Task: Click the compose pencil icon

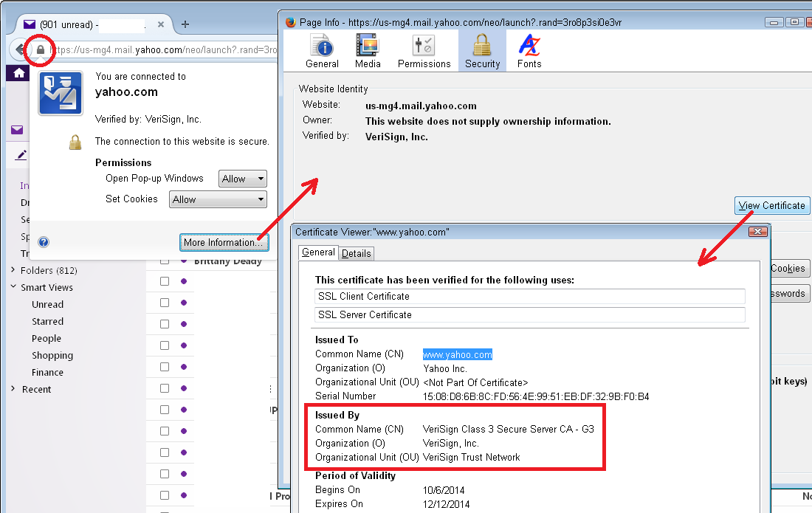Action: point(21,155)
